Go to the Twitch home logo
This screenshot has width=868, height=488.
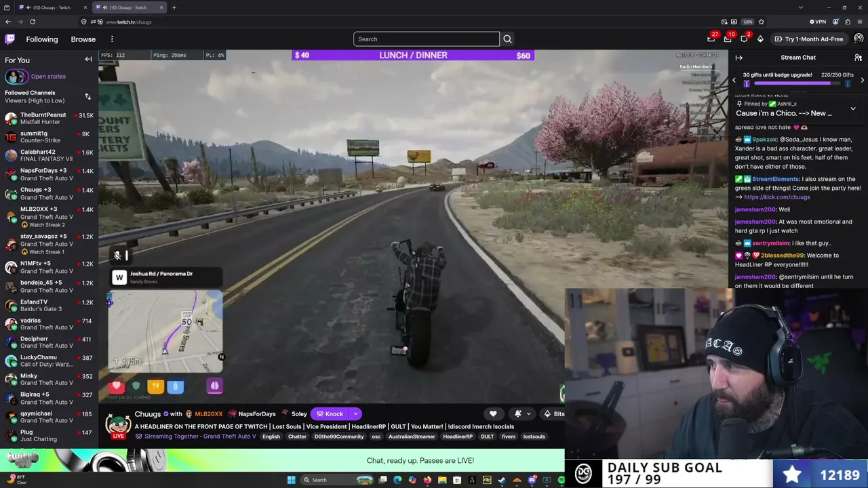pyautogui.click(x=9, y=39)
